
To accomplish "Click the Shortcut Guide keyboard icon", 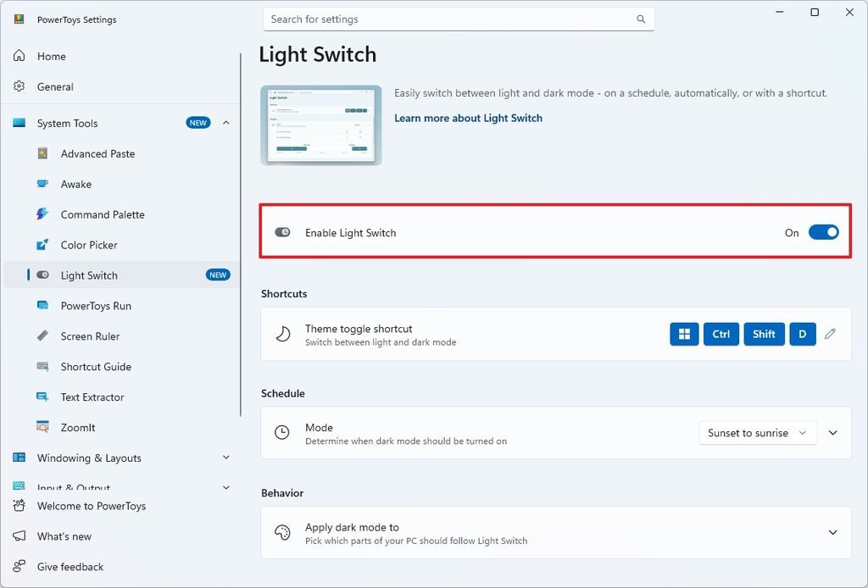I will pyautogui.click(x=42, y=366).
